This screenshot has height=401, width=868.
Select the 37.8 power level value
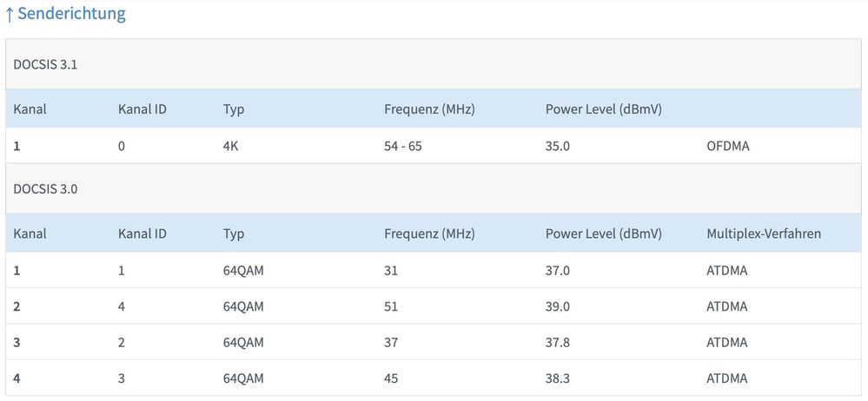point(558,342)
